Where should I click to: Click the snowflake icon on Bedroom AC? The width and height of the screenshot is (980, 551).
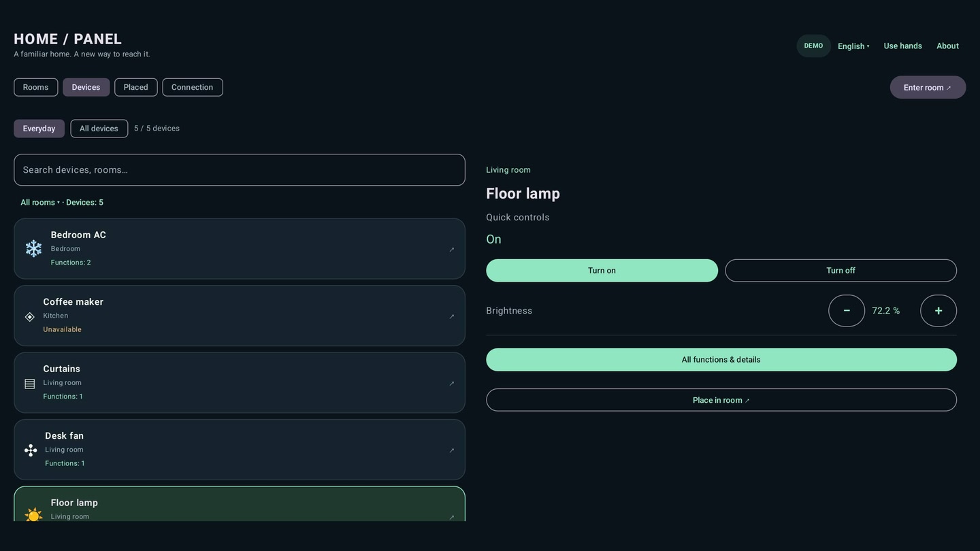[x=33, y=249]
